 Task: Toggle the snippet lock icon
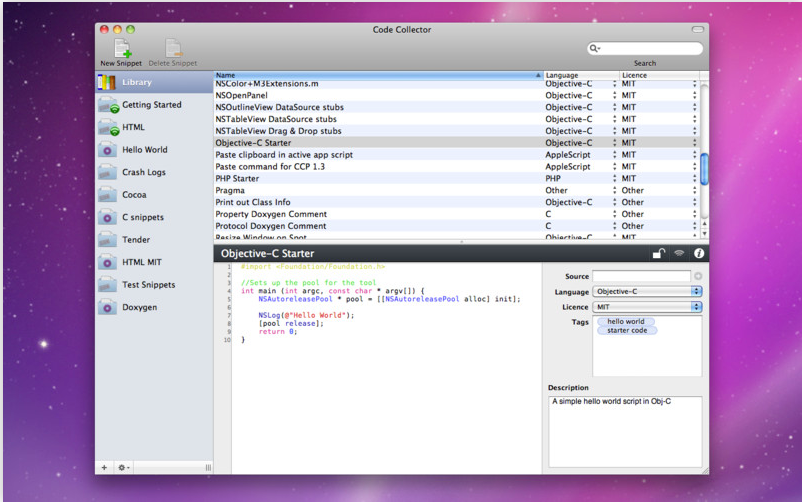658,253
